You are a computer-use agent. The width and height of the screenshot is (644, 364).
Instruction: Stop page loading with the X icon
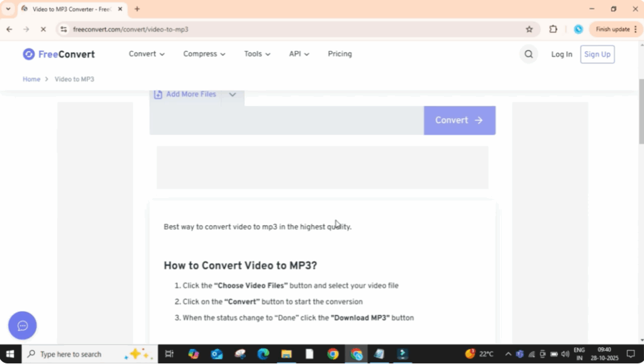[x=43, y=29]
